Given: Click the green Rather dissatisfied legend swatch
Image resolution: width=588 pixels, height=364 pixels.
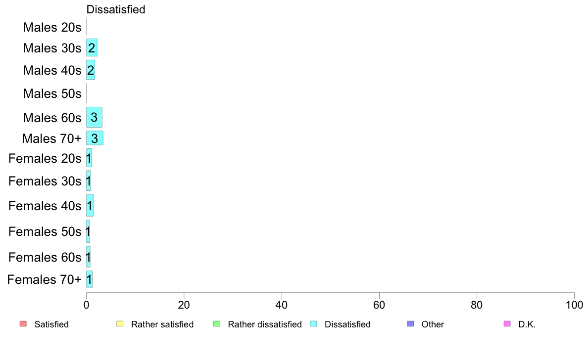Looking at the screenshot, I should click(x=216, y=323).
